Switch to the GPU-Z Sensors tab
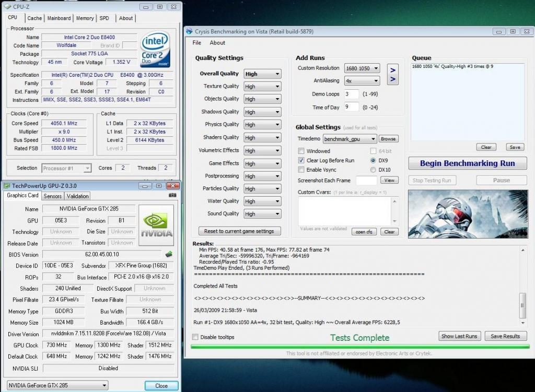This screenshot has height=392, width=535. [53, 196]
